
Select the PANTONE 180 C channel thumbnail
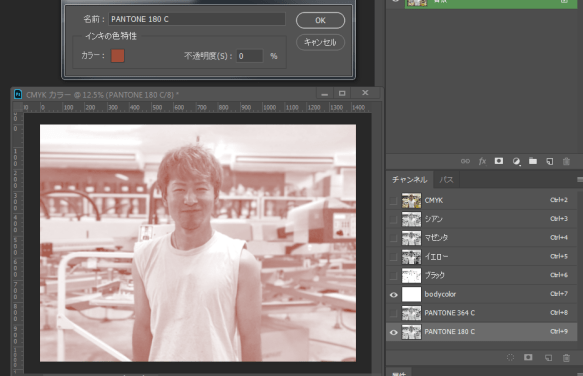pyautogui.click(x=411, y=332)
